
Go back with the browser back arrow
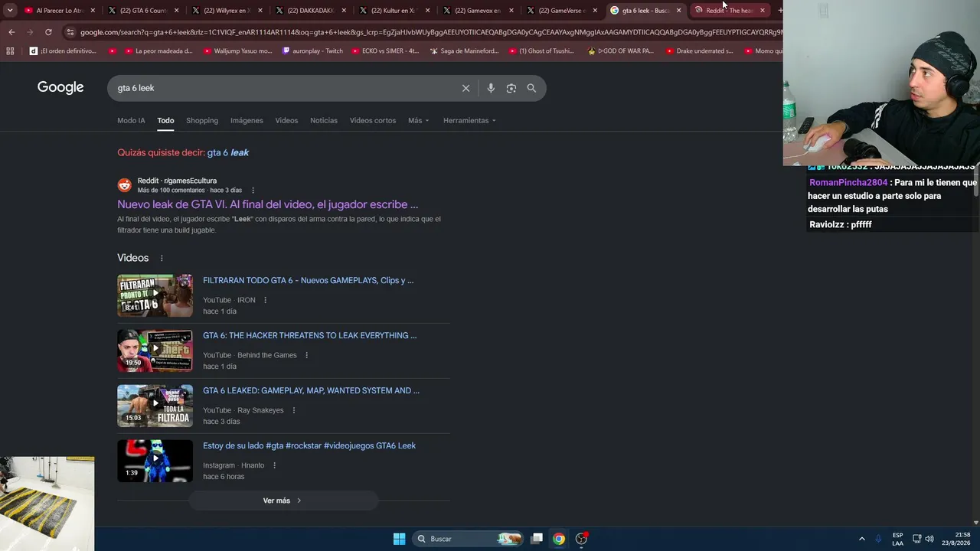coord(11,32)
